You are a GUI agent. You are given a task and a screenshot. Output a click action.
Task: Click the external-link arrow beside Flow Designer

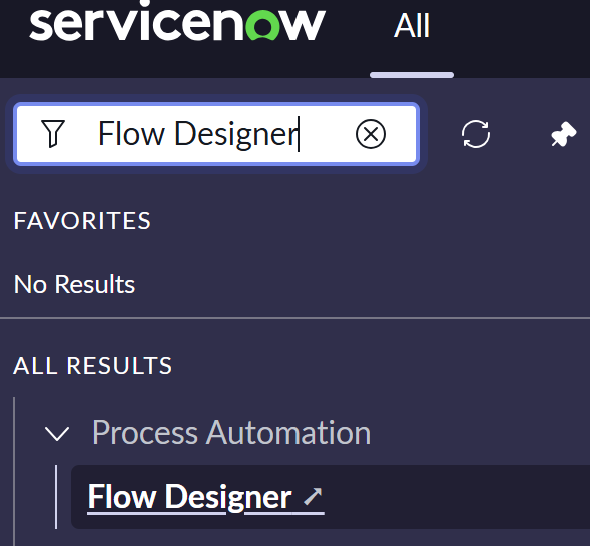(313, 496)
